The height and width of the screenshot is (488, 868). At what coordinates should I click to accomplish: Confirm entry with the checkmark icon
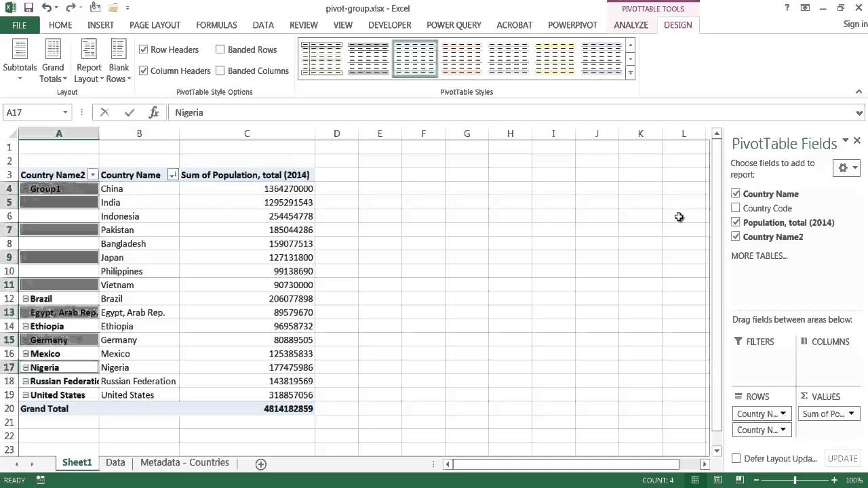tap(129, 113)
